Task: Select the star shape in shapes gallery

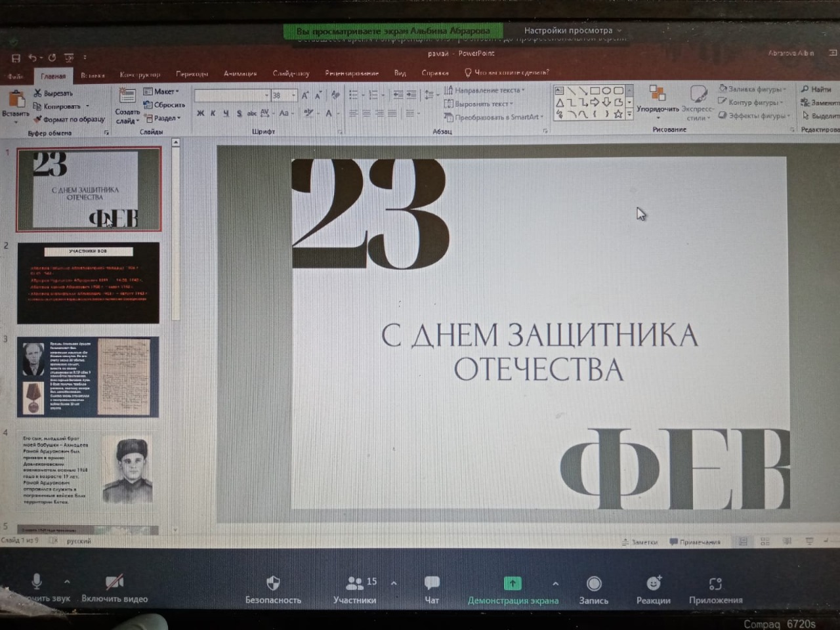Action: pyautogui.click(x=618, y=114)
